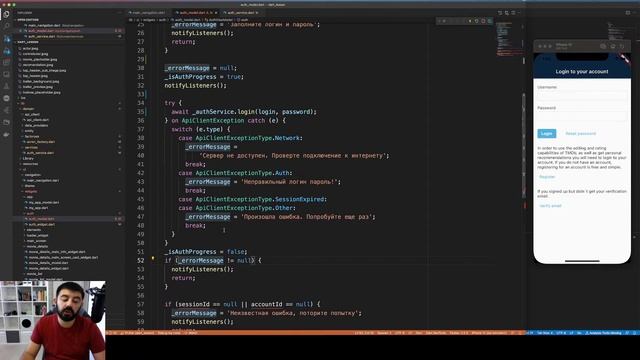Viewport: 640px width, 360px height.
Task: Focus the Username field in the simulator
Action: click(x=582, y=96)
